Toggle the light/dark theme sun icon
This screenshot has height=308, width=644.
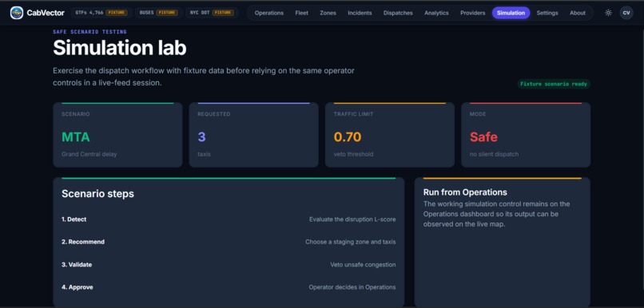pos(608,13)
